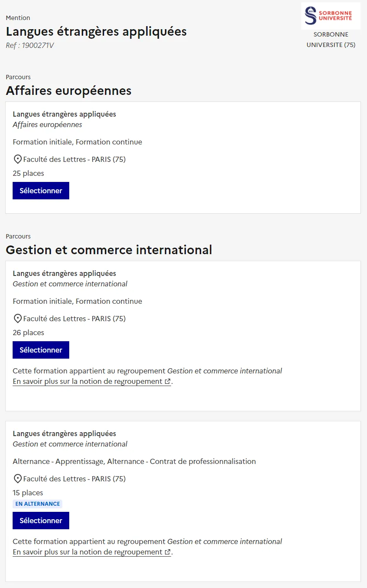The height and width of the screenshot is (588, 367).
Task: Click the main 'Langues étrangères appliquées' page heading
Action: pos(96,31)
